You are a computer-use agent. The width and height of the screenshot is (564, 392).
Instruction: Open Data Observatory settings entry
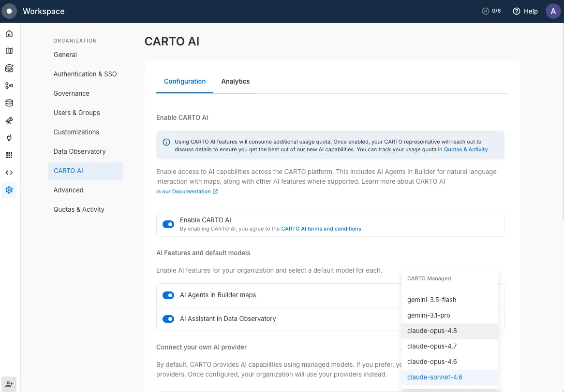point(85,152)
